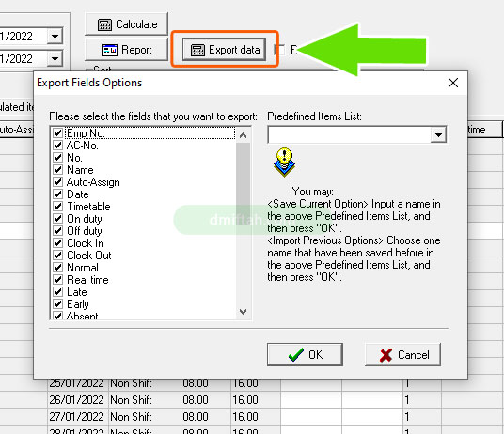Screen dimensions: 504x434
Task: Toggle the Off duty checkbox
Action: (58, 230)
